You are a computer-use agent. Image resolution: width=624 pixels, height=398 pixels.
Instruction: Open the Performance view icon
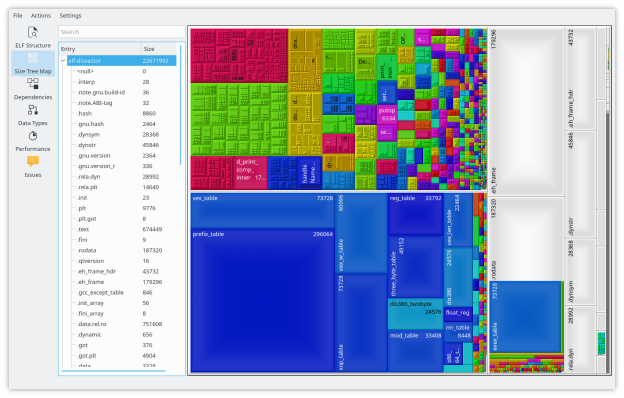coord(33,136)
